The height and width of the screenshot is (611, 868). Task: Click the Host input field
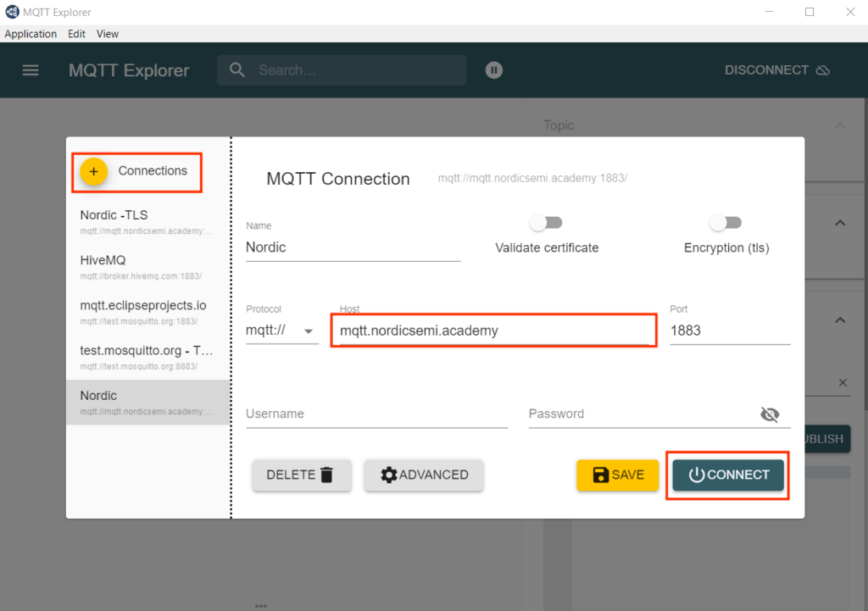coord(492,330)
